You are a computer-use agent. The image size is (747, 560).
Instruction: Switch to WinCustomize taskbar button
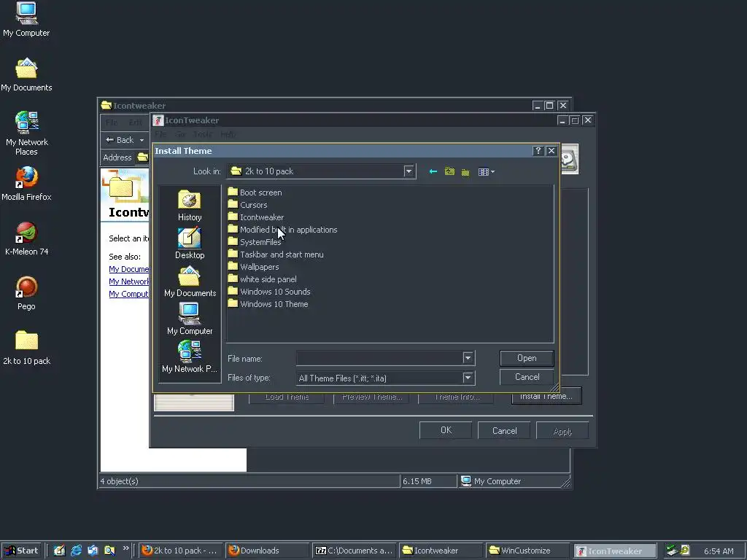pyautogui.click(x=528, y=551)
